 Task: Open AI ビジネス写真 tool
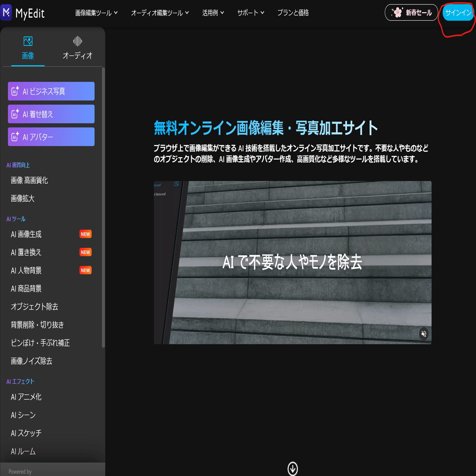click(x=51, y=91)
